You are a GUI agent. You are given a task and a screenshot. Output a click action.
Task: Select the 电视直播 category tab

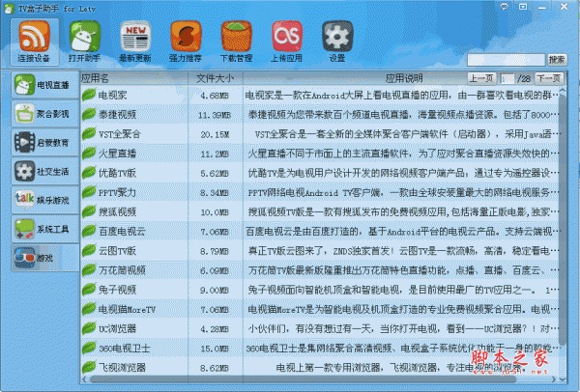coord(45,85)
